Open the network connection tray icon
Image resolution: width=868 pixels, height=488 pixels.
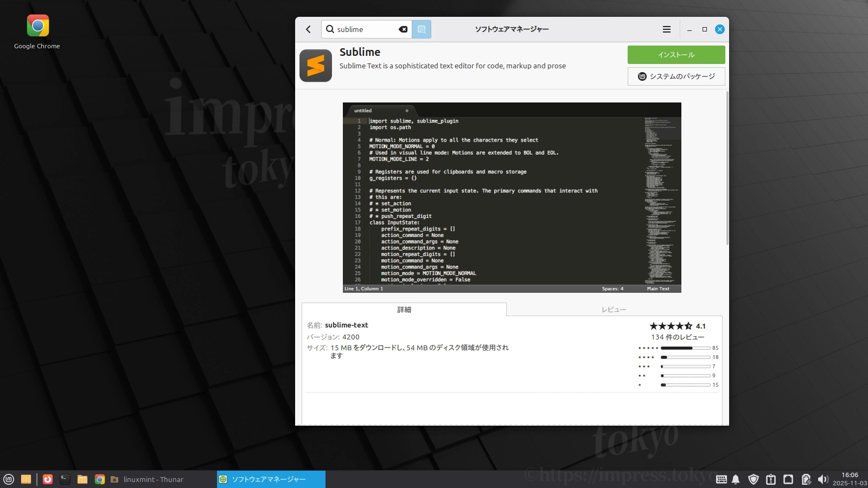pyautogui.click(x=788, y=479)
